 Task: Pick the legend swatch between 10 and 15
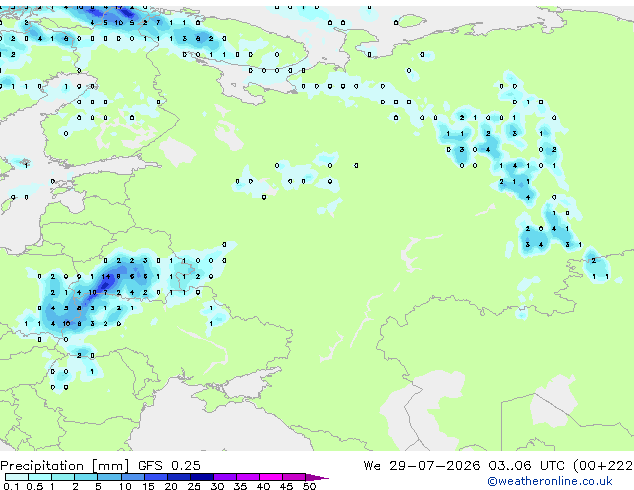click(132, 477)
